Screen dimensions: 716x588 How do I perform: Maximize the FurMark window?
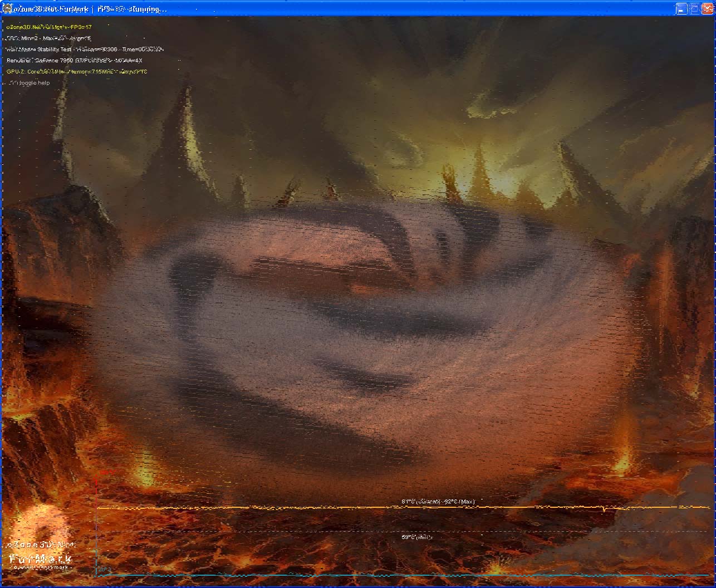(694, 9)
